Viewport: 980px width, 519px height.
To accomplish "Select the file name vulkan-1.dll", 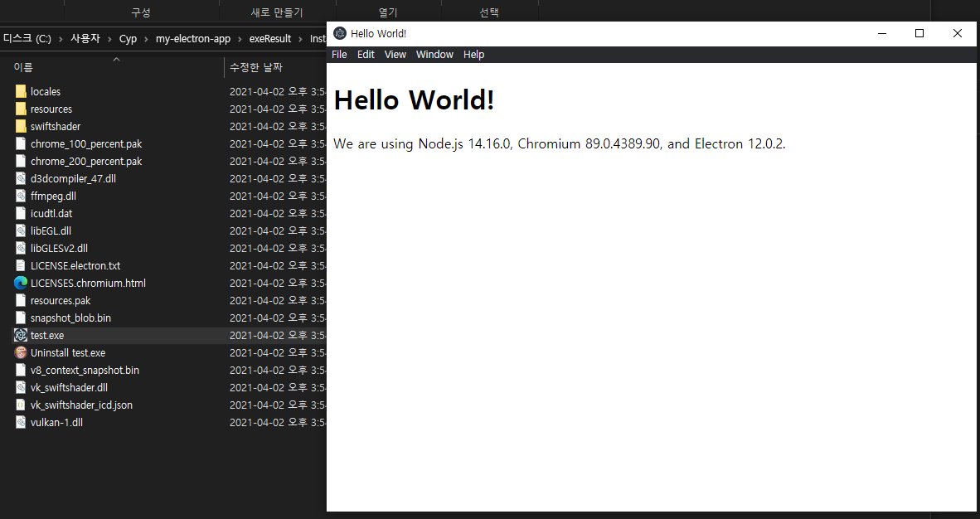I will pyautogui.click(x=56, y=423).
